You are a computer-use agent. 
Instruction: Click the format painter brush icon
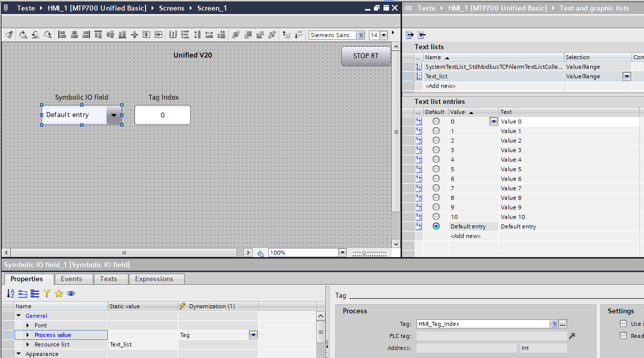coord(9,35)
